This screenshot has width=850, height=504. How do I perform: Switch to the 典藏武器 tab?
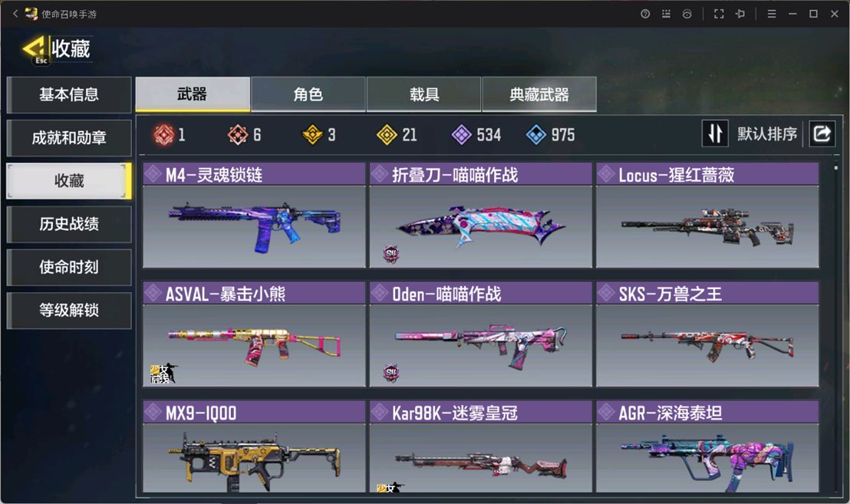[x=539, y=94]
